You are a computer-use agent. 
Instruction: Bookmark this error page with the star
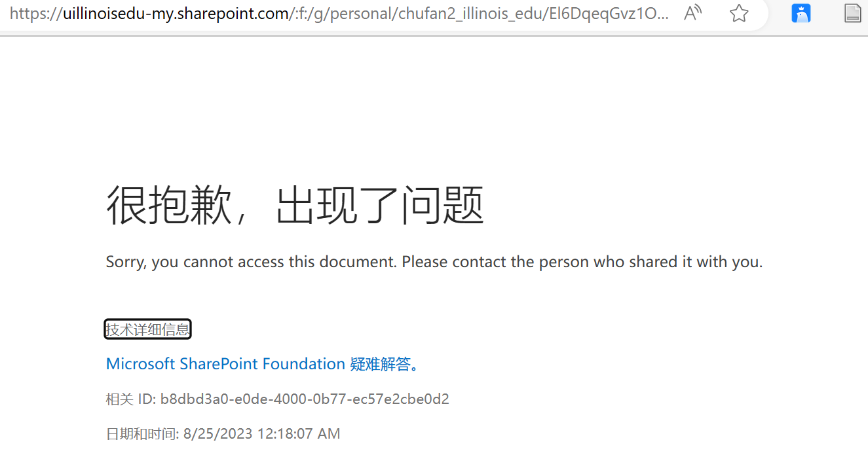pyautogui.click(x=738, y=12)
